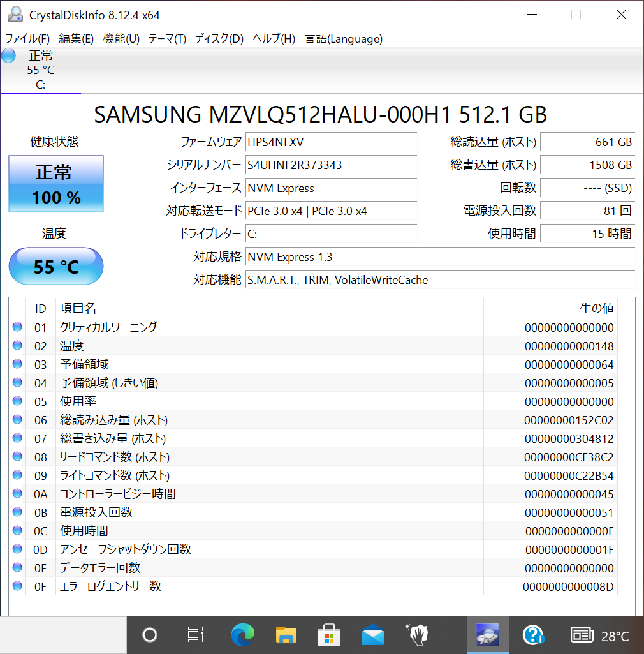This screenshot has height=654, width=644.
Task: Click the rotation rate value ---- (SSD)
Action: [588, 188]
